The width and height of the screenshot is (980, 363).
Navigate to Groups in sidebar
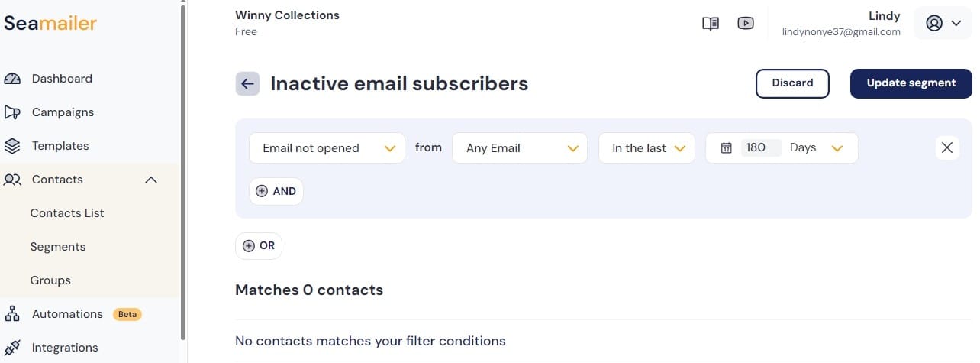click(x=50, y=280)
